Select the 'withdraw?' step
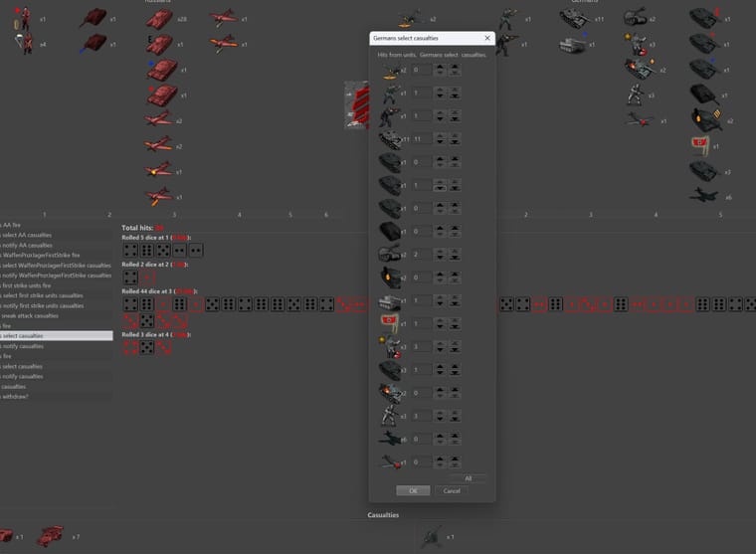Viewport: 756px width, 554px height. pos(15,397)
